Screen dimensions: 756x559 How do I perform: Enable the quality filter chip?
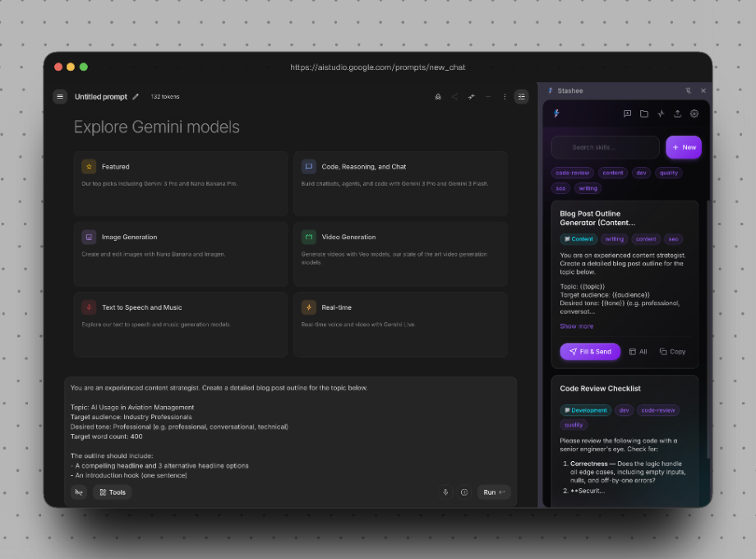(x=668, y=173)
